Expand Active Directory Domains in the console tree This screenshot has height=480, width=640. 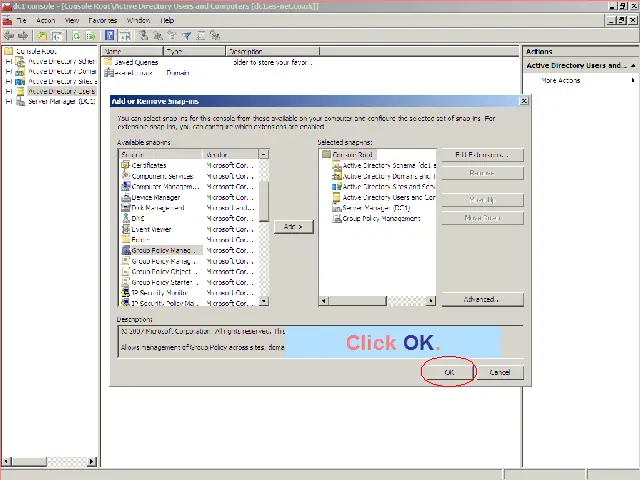pyautogui.click(x=9, y=71)
